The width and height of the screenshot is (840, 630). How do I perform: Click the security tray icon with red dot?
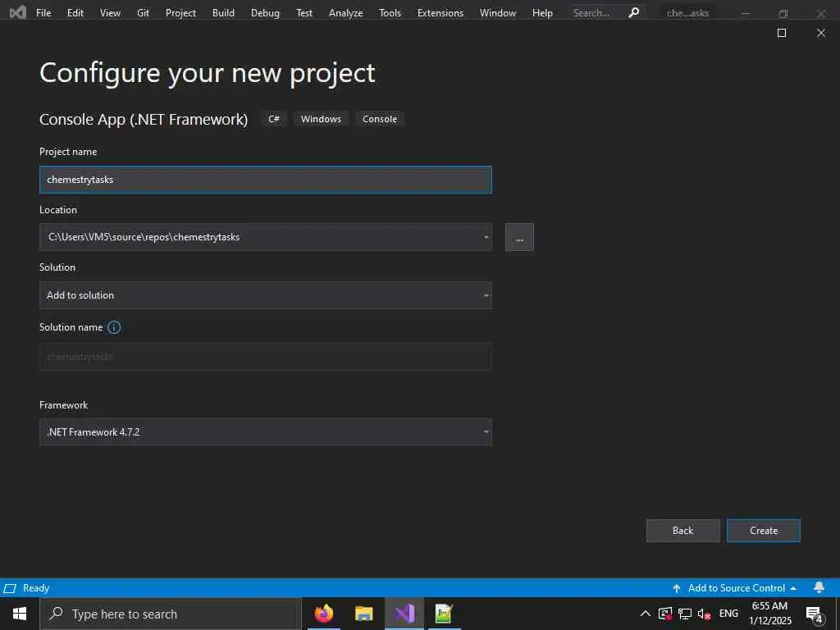pos(665,614)
